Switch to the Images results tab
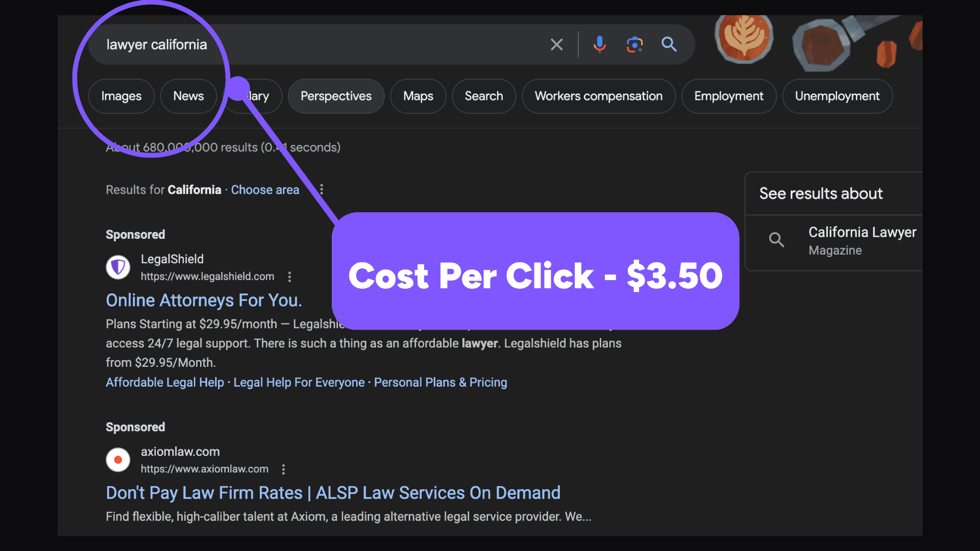980x551 pixels. point(121,96)
